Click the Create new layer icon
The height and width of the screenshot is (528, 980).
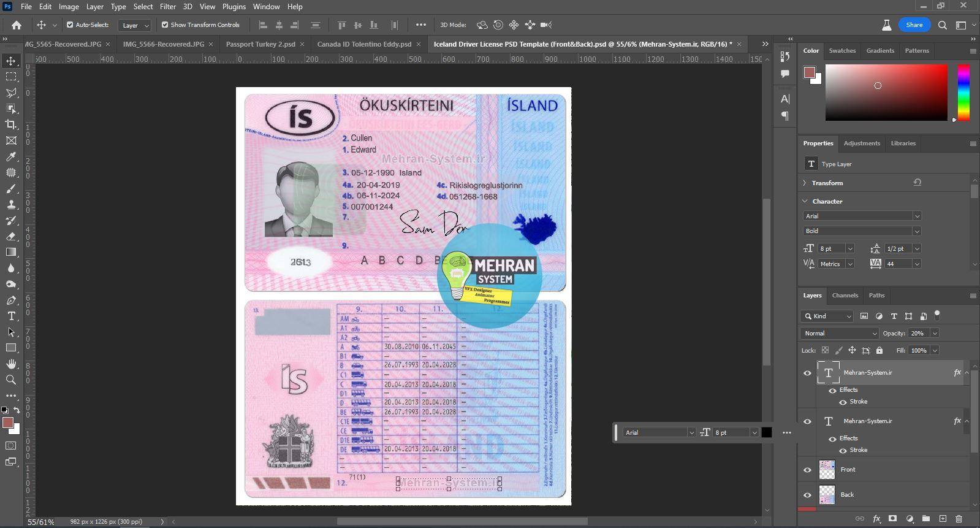(943, 519)
